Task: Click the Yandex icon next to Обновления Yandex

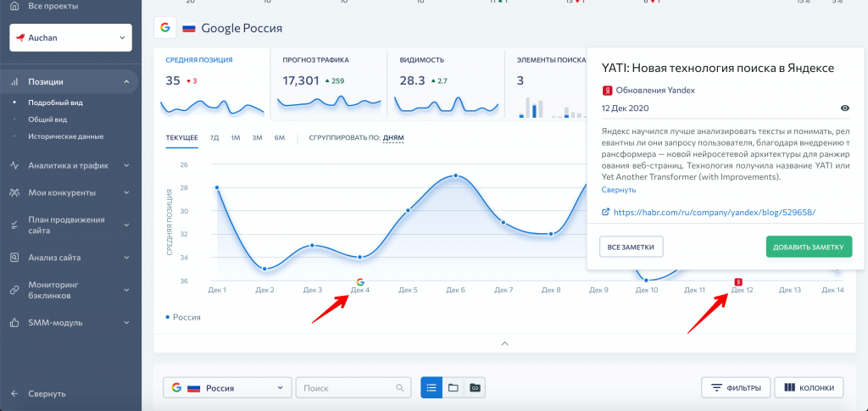Action: click(607, 90)
